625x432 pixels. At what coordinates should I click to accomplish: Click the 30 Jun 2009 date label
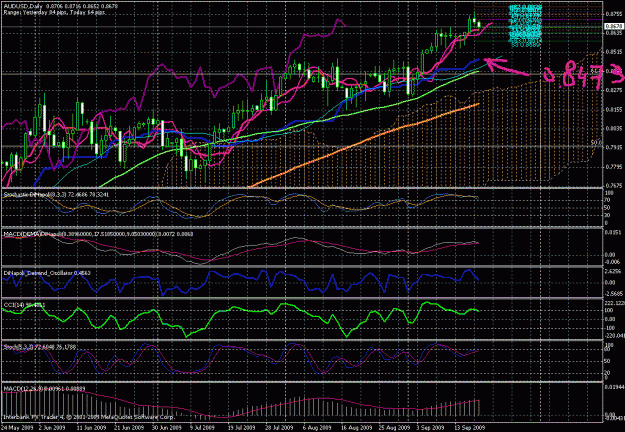165,428
